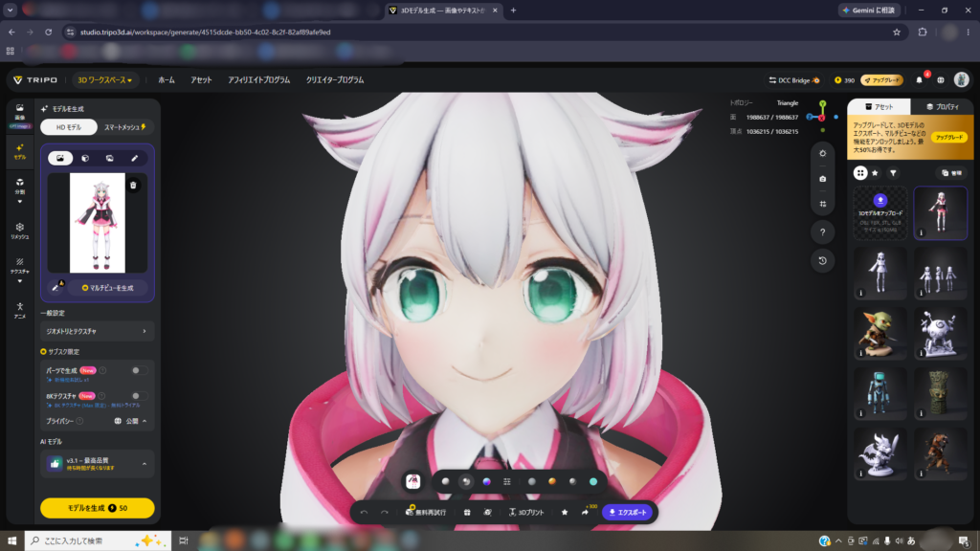Delete the uploaded reference image with the trash icon
Image resolution: width=980 pixels, height=551 pixels.
(x=133, y=185)
